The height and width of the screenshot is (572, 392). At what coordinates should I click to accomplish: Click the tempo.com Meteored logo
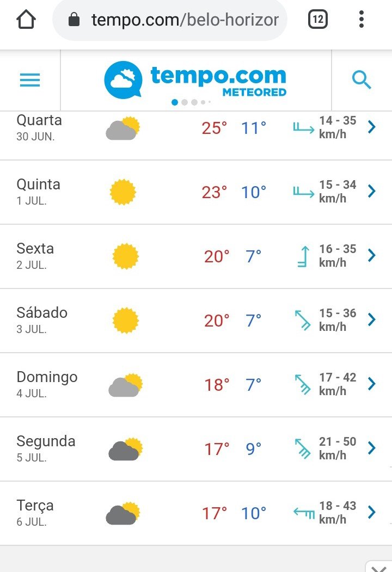[195, 80]
